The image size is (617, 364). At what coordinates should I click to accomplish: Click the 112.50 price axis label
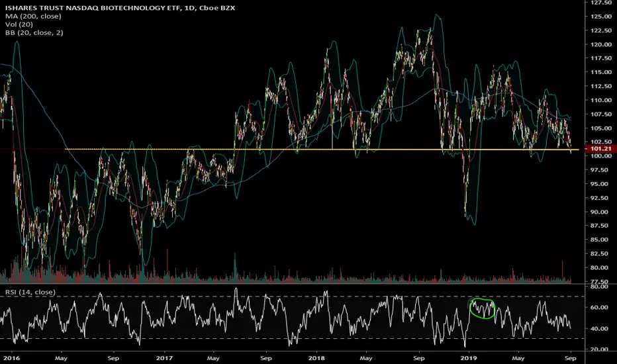point(600,86)
